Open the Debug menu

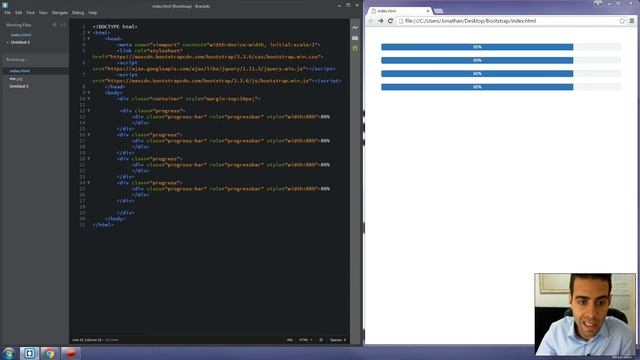[x=78, y=13]
